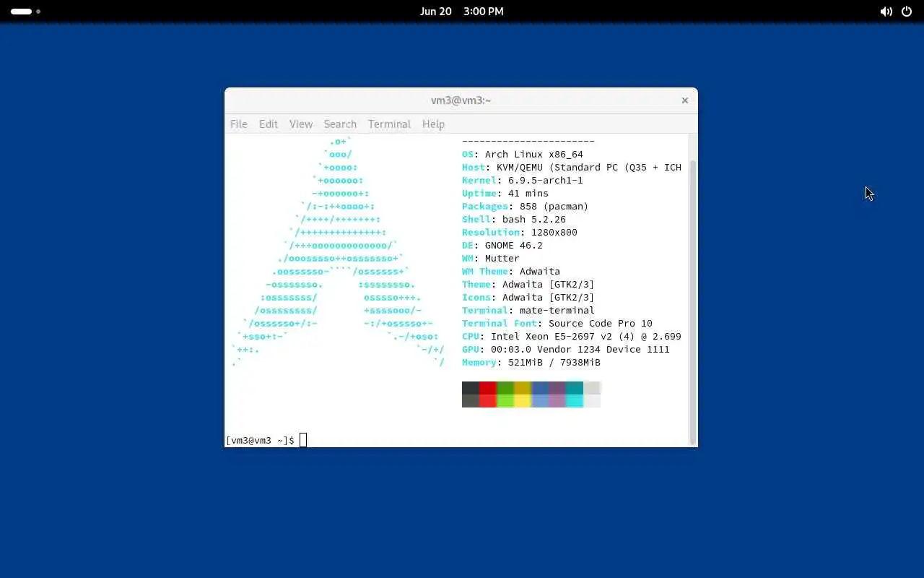Open the power menu icon
This screenshot has height=578, width=924.
pyautogui.click(x=907, y=12)
